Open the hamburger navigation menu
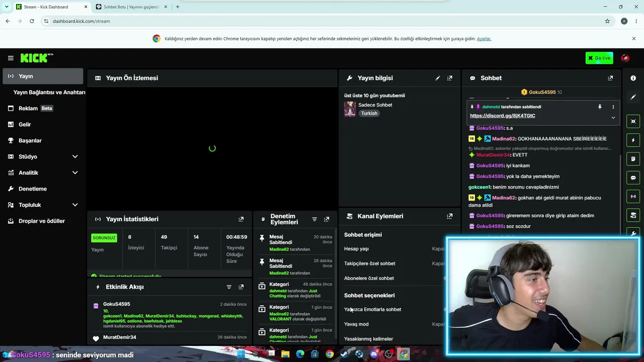644x362 pixels. (x=10, y=58)
